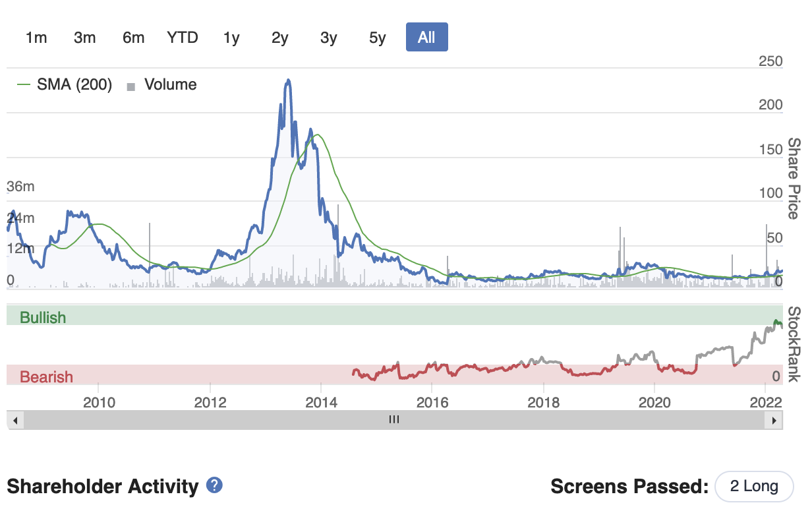Click the grey Volume legend square icon
This screenshot has height=509, width=812.
coord(131,86)
